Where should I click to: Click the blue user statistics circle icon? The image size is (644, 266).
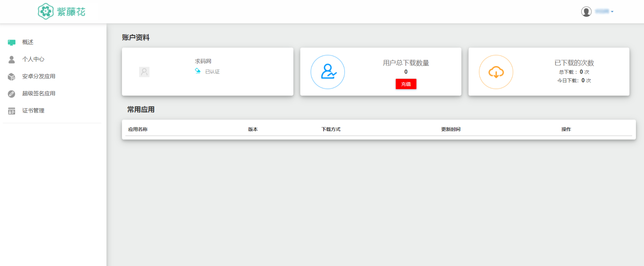pos(328,72)
